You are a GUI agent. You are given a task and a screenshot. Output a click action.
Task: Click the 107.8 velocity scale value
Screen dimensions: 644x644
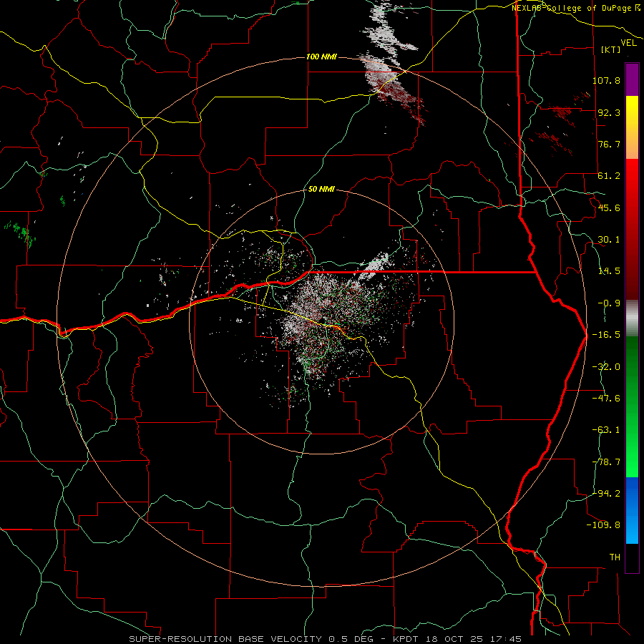[x=606, y=80]
